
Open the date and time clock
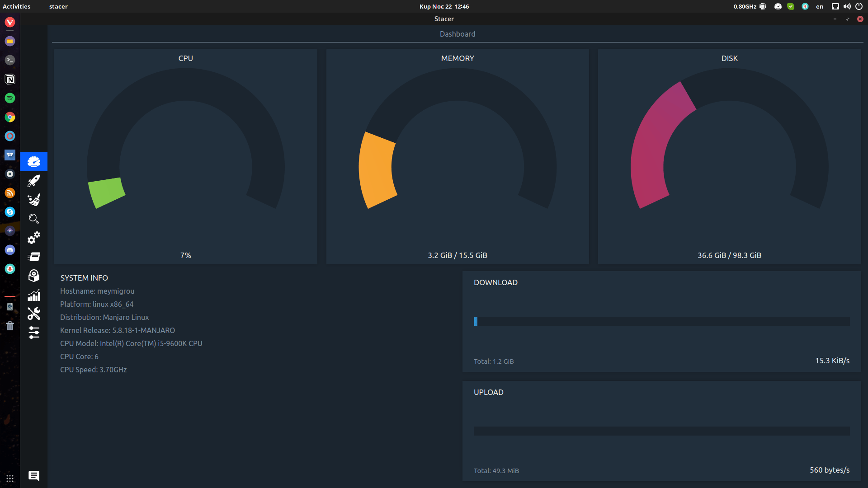tap(444, 6)
